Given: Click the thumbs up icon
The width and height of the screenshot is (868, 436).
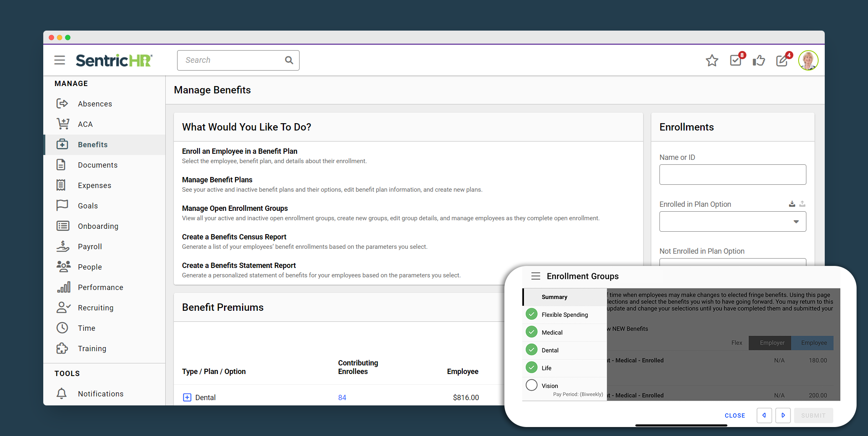Looking at the screenshot, I should pos(759,60).
